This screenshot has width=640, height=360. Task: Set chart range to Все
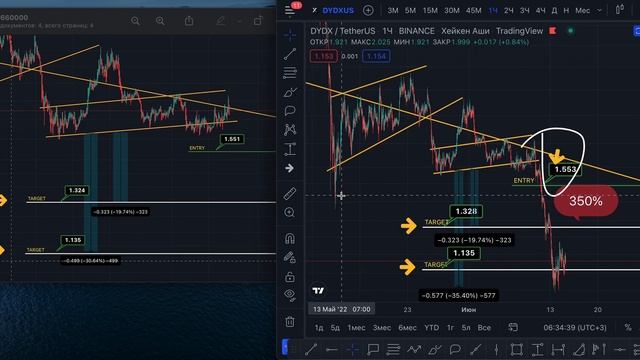pos(484,328)
